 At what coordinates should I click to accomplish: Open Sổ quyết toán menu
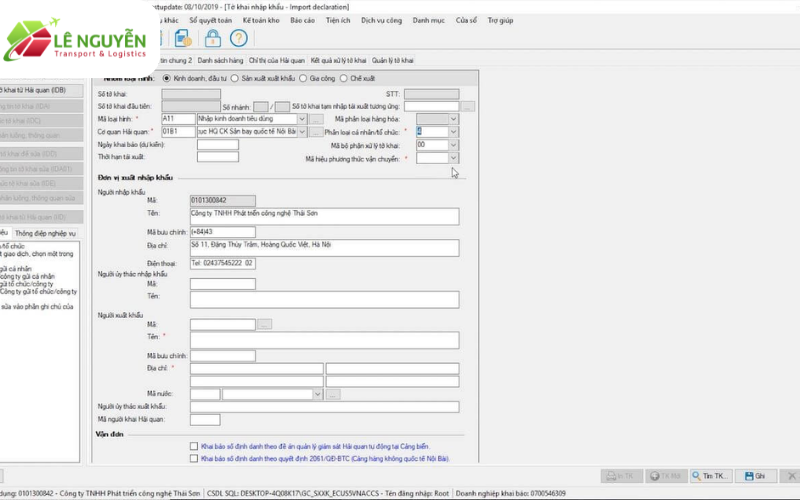click(210, 20)
